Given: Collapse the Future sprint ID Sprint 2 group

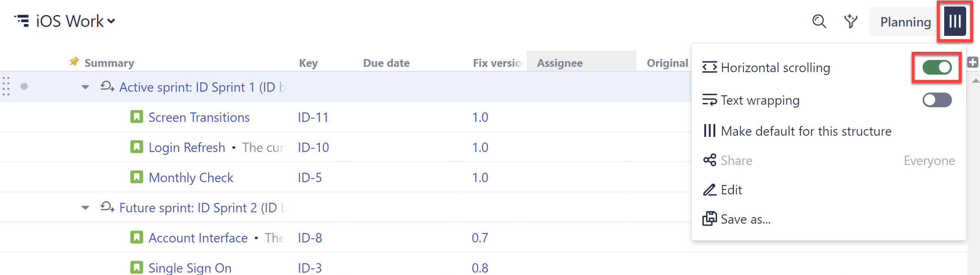Looking at the screenshot, I should click(85, 208).
